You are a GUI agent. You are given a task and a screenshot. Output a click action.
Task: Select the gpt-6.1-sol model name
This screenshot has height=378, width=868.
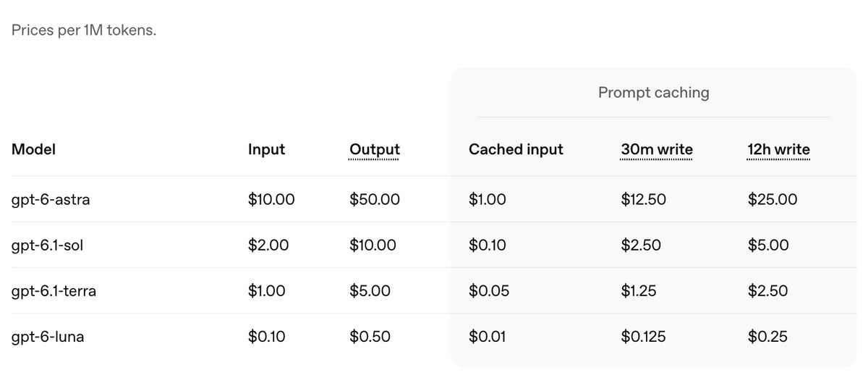point(48,245)
